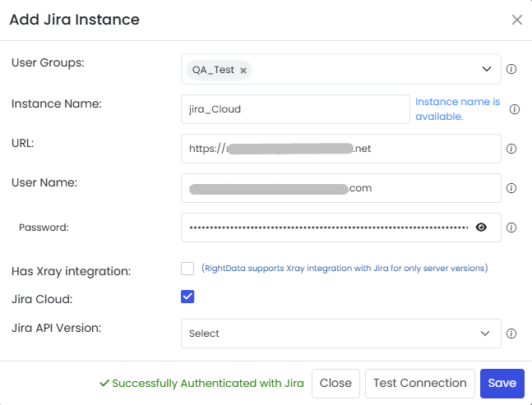Click info icon next to URL field
The height and width of the screenshot is (405, 532).
click(x=511, y=149)
